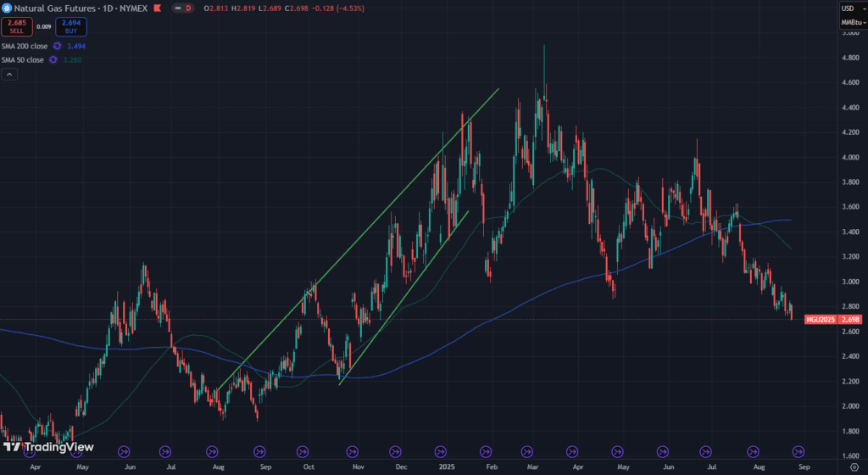
Task: Open chart settings gear at bottom right
Action: pyautogui.click(x=854, y=467)
